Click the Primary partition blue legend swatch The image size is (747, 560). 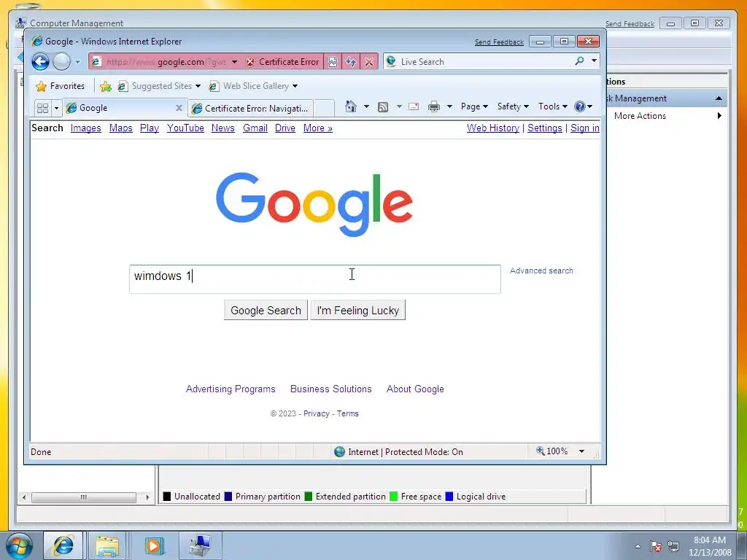click(228, 497)
